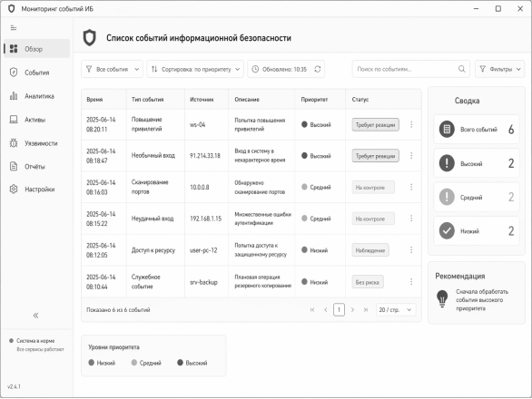Open the Уязвимости section
The width and height of the screenshot is (532, 399).
click(x=36, y=143)
